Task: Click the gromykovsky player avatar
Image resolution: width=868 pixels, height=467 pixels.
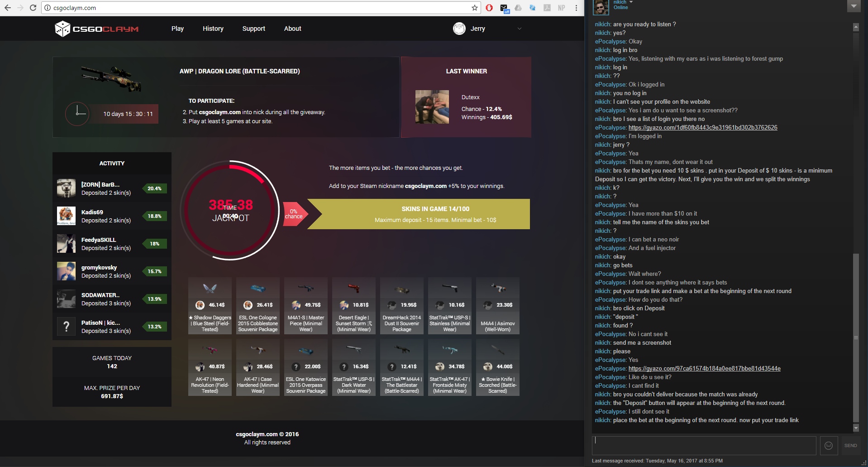Action: 66,271
